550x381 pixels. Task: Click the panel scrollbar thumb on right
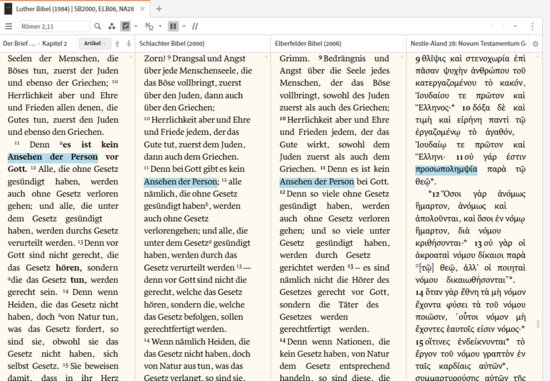538,323
